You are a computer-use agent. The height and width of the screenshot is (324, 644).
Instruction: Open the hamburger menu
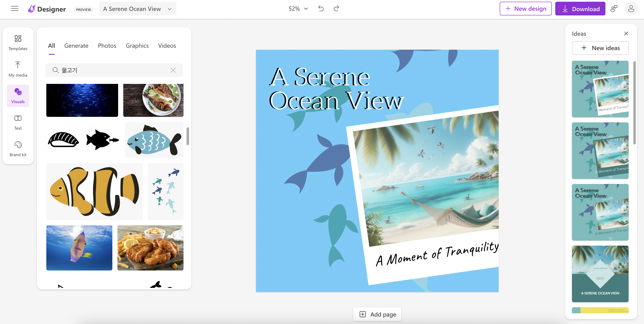(15, 9)
